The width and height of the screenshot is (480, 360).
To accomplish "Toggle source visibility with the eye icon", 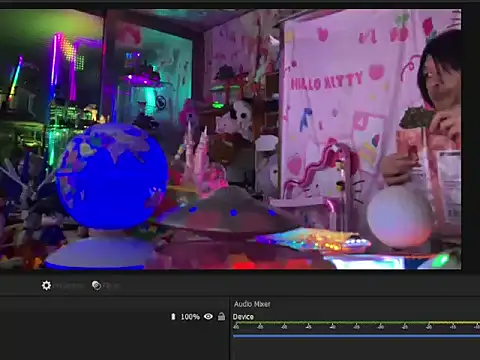I will tap(208, 316).
